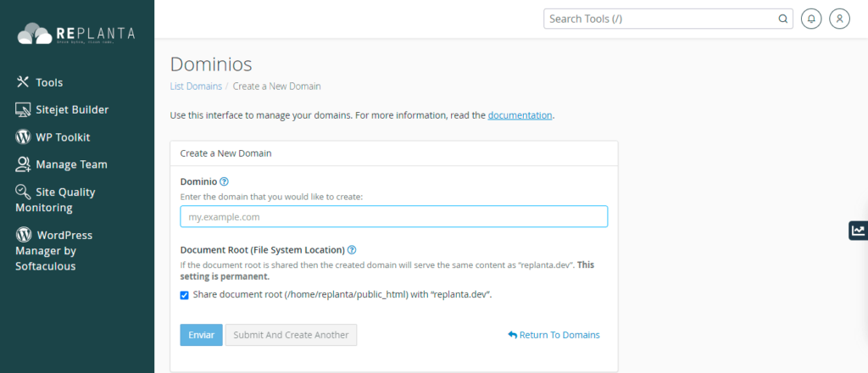
Task: Follow the Return To Domains link
Action: coord(554,335)
